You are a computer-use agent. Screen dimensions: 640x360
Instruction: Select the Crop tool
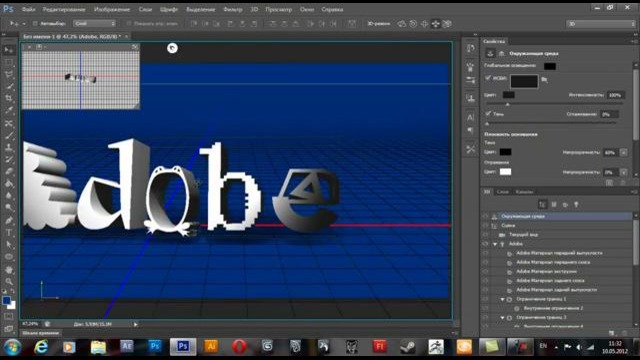[9, 98]
